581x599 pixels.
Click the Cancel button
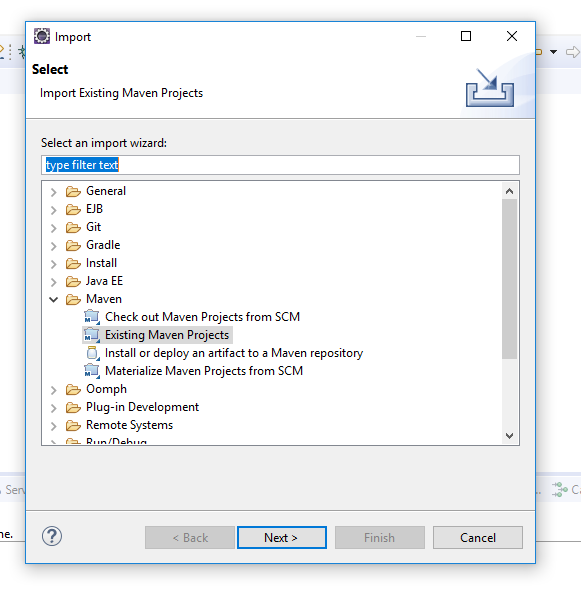coord(478,537)
